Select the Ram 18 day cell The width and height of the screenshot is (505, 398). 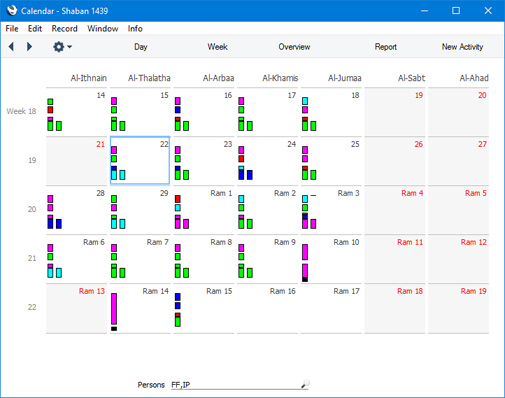coord(395,307)
